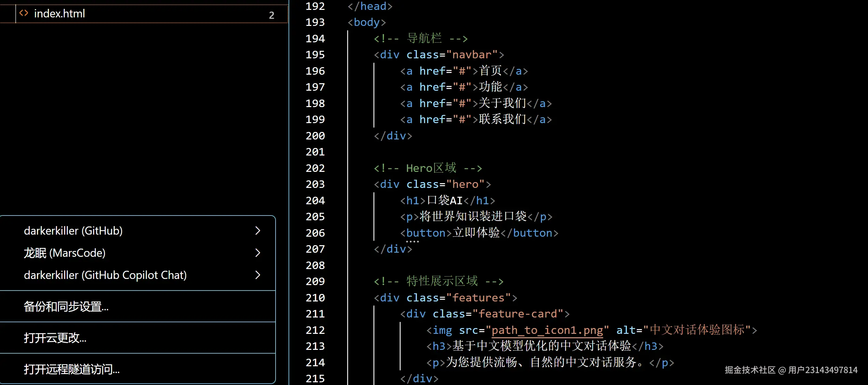This screenshot has width=868, height=385.
Task: Click the 龙眠 (MarsCode) account row
Action: [x=65, y=253]
